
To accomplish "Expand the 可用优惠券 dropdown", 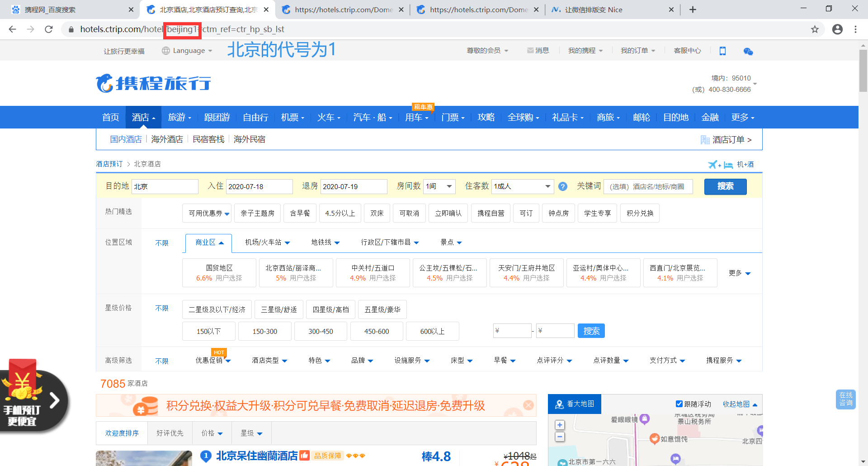I will tap(207, 213).
